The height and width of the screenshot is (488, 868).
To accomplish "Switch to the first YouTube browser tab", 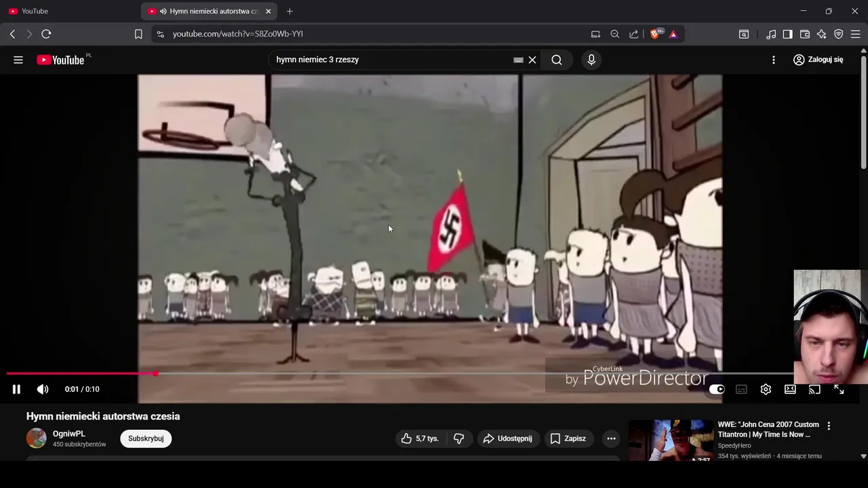I will [x=68, y=11].
